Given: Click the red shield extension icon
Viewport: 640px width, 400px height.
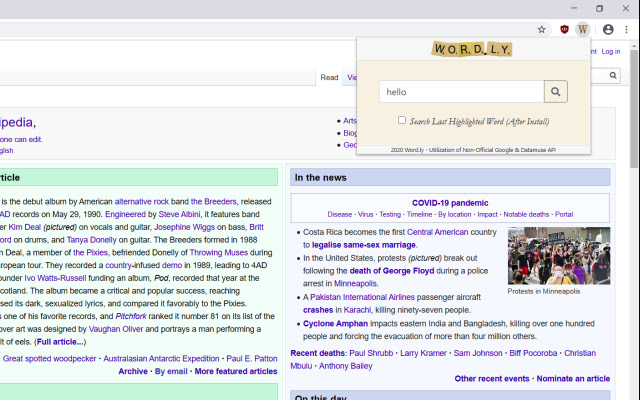Looking at the screenshot, I should pyautogui.click(x=564, y=30).
